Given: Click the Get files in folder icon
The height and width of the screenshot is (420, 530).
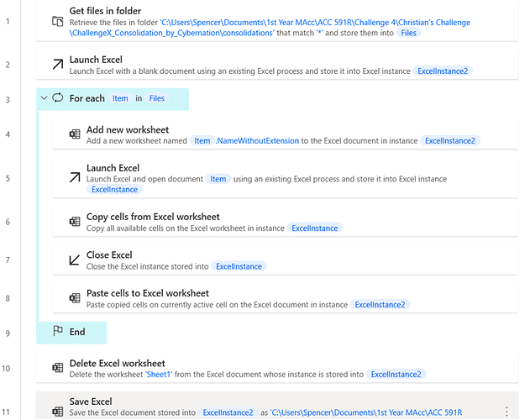Looking at the screenshot, I should click(x=57, y=22).
